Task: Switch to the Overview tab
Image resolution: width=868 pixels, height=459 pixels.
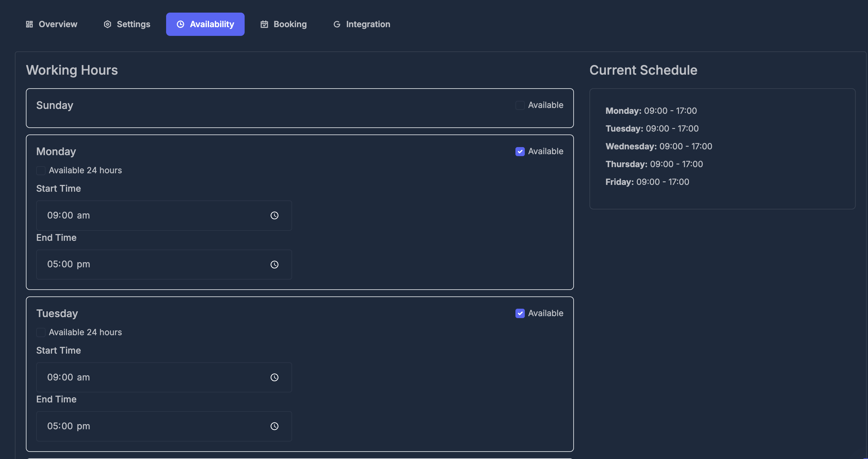Action: tap(52, 24)
